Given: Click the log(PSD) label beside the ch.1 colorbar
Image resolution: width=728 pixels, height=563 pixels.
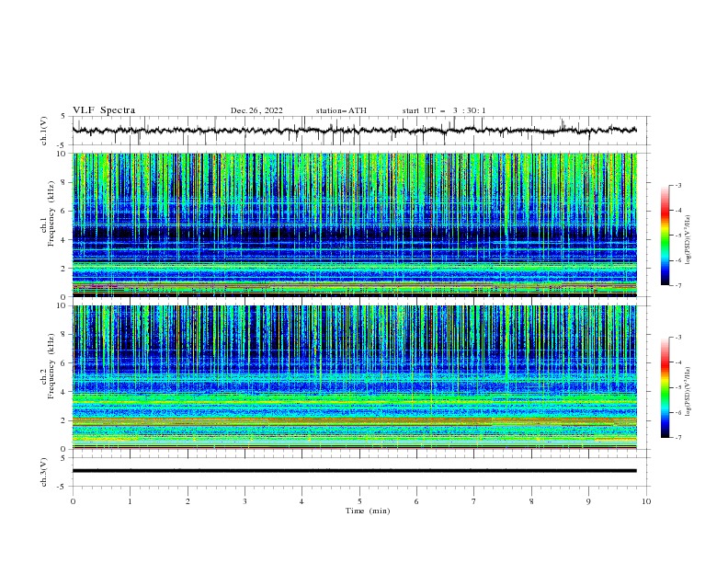Looking at the screenshot, I should [688, 240].
